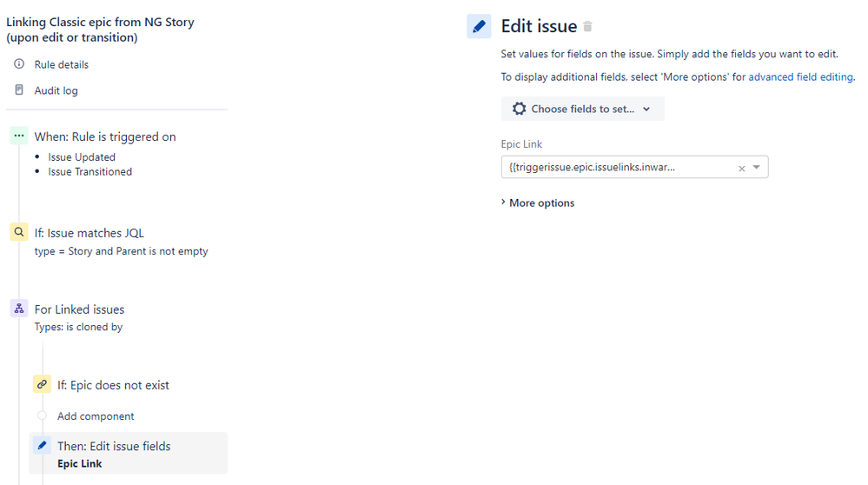Select the JQL condition magnifier icon
868x485 pixels.
(x=19, y=232)
